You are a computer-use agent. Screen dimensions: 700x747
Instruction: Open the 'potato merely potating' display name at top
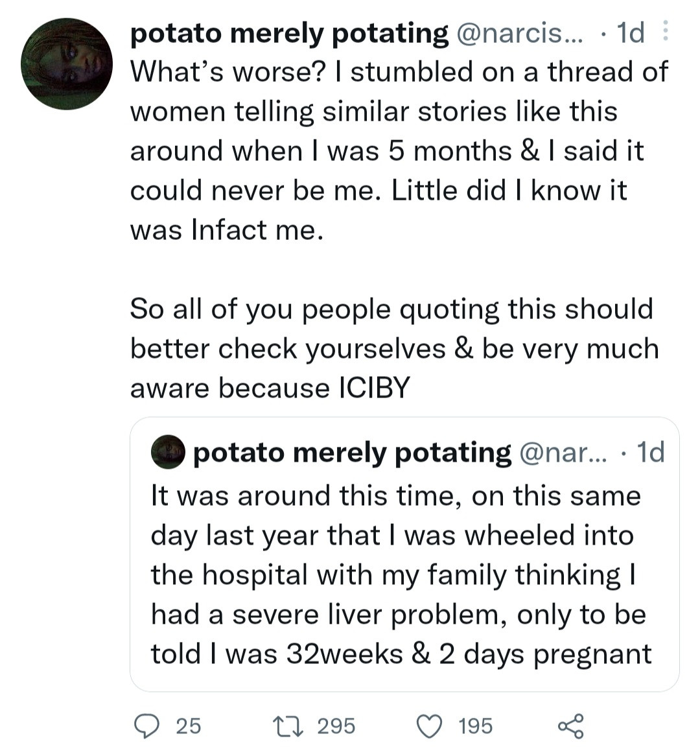coord(289,33)
